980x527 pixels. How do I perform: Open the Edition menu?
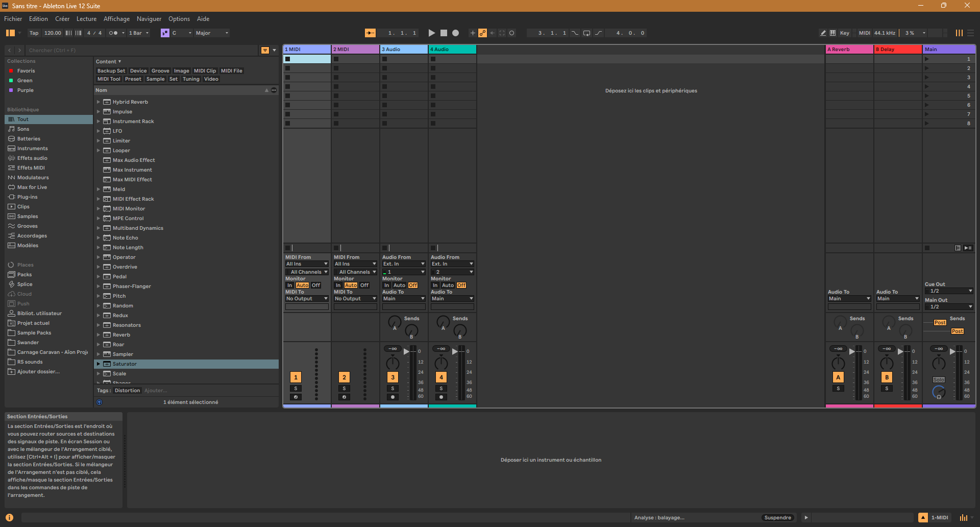click(38, 19)
